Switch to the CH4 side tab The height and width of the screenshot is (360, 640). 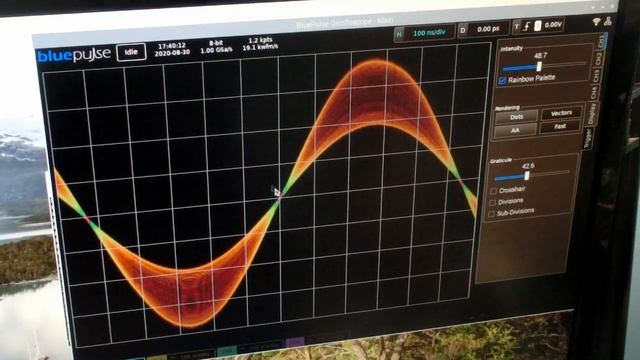coord(594,92)
